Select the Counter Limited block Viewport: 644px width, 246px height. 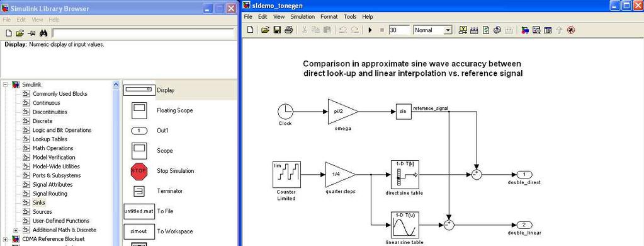(286, 175)
